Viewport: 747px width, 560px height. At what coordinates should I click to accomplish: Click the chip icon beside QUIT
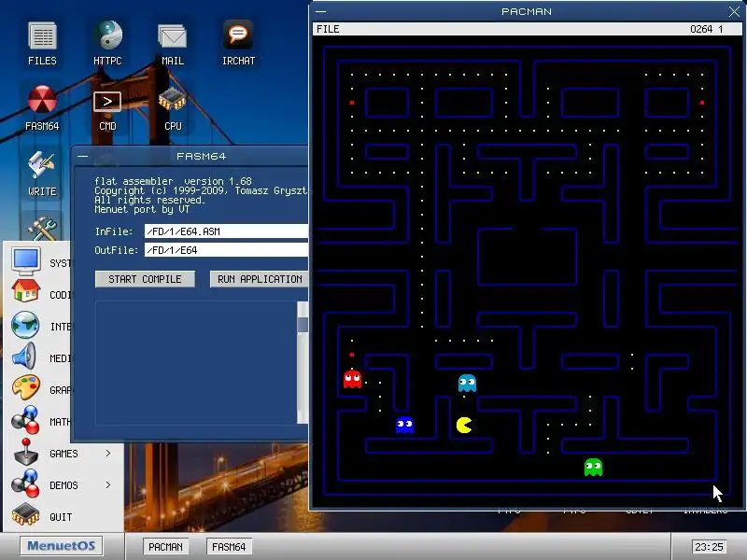click(x=26, y=514)
